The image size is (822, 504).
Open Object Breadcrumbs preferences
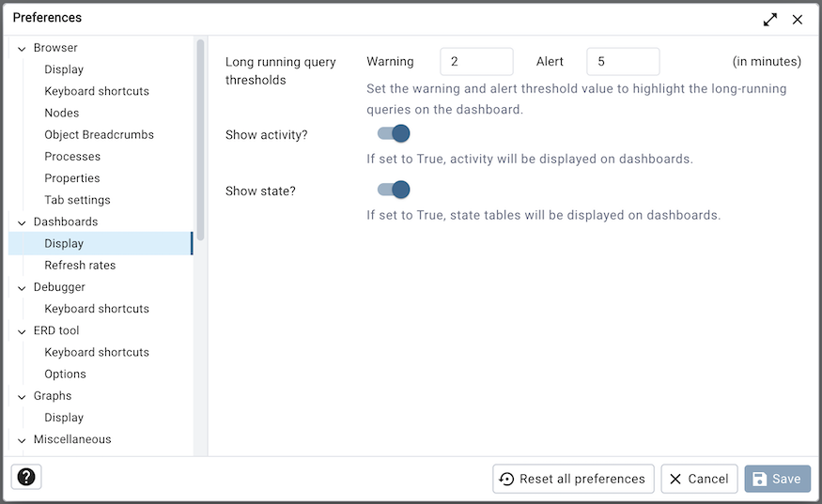coord(101,134)
